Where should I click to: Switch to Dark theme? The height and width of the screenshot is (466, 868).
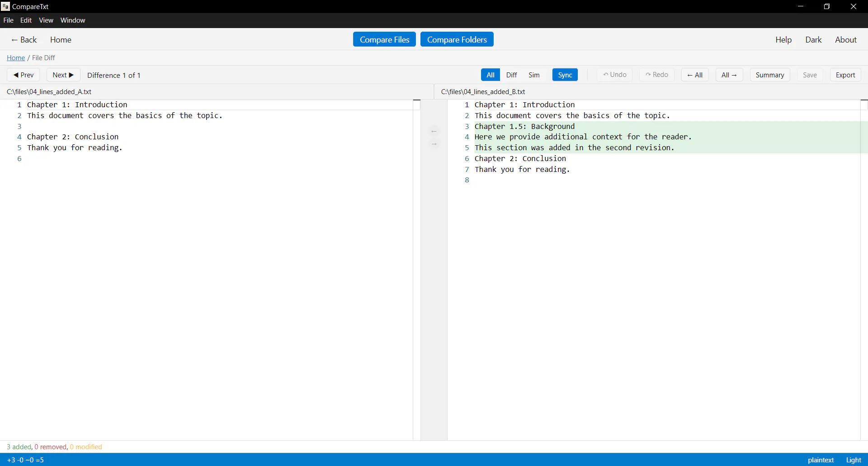pos(813,40)
